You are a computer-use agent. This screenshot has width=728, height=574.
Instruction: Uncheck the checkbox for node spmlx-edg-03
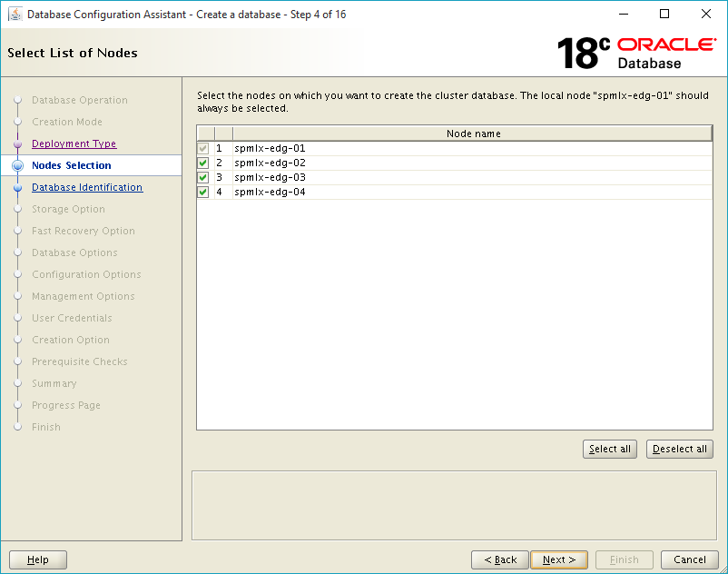203,177
